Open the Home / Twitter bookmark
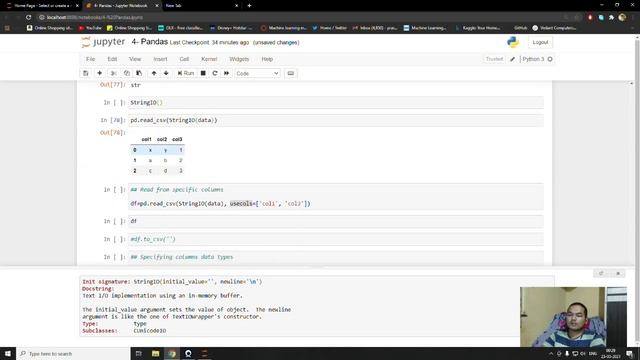640x360 pixels. tap(329, 28)
